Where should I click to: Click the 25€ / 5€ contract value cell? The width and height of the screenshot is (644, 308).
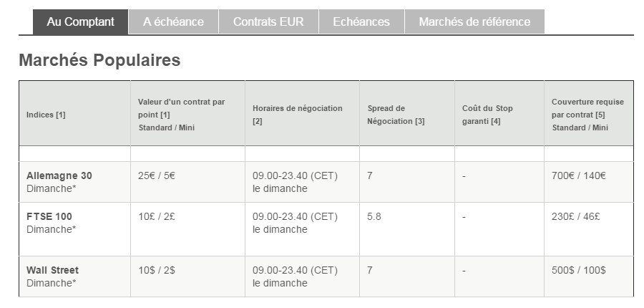tap(156, 176)
